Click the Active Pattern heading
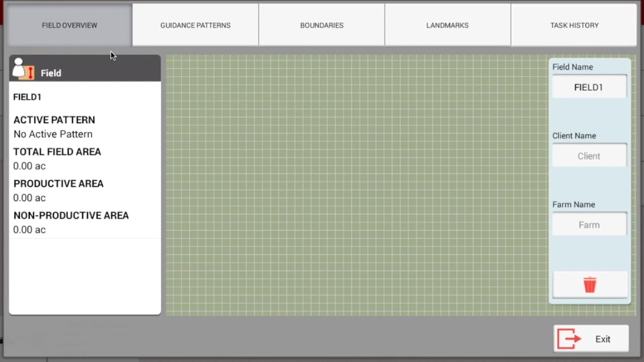The width and height of the screenshot is (644, 362). click(x=54, y=120)
